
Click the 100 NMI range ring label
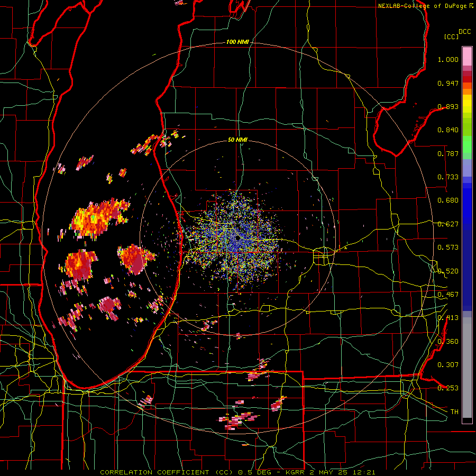pyautogui.click(x=237, y=42)
